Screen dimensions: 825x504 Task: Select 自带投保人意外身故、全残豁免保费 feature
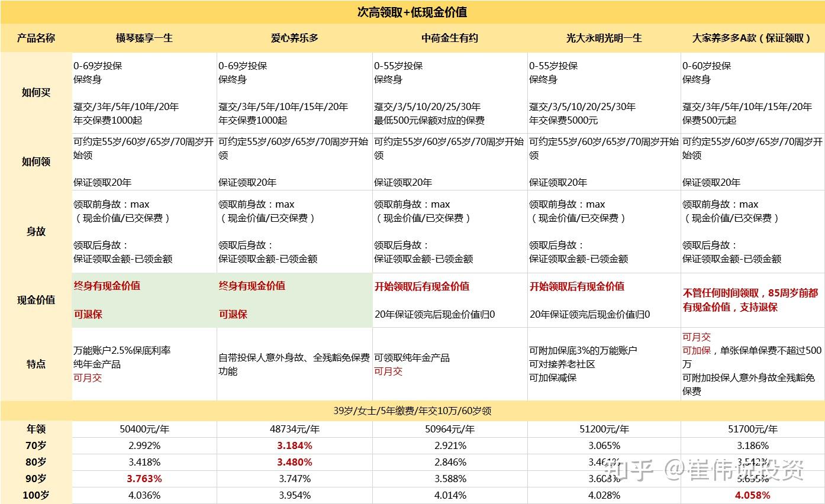point(294,364)
